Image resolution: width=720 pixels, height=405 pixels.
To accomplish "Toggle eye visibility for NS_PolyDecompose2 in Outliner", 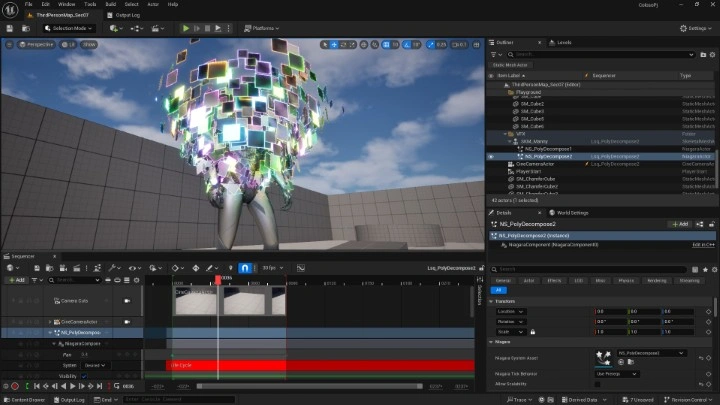I will 491,156.
